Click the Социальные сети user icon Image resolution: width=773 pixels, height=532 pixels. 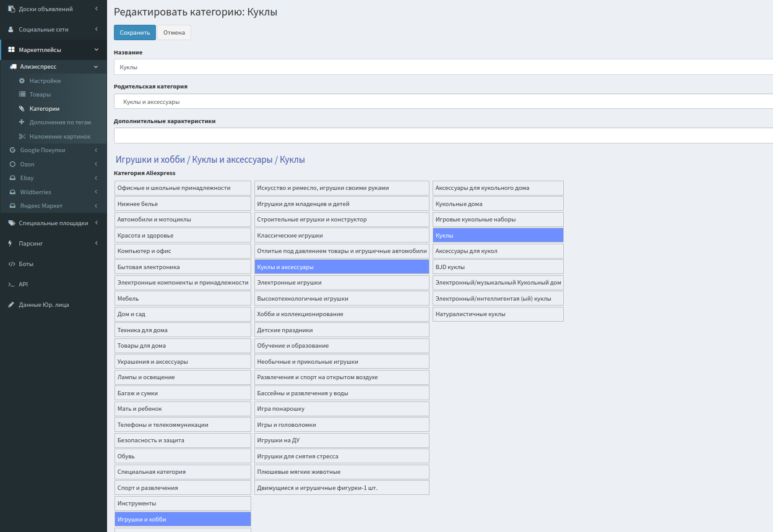[x=11, y=30]
